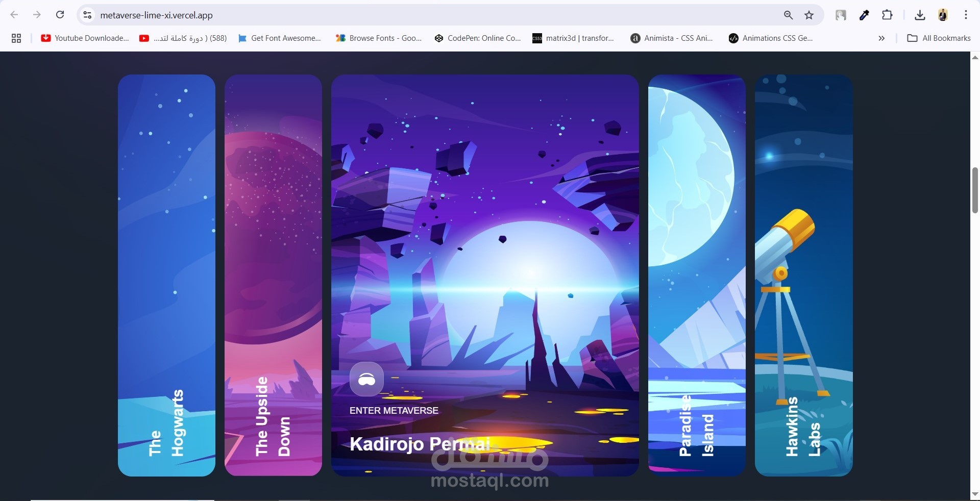Open the zoom magnifier icon in address bar

tap(788, 15)
